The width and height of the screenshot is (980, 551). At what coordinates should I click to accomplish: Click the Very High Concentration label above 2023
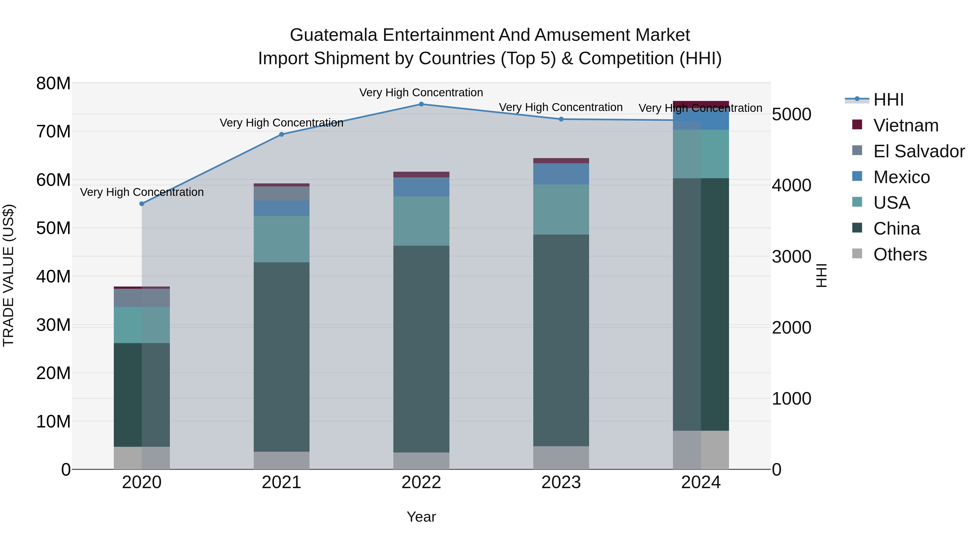pyautogui.click(x=561, y=107)
